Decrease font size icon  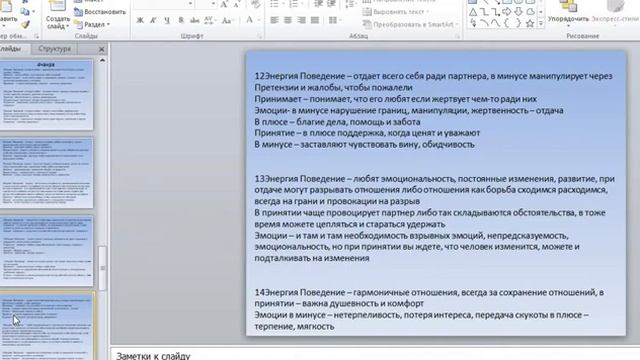point(237,5)
